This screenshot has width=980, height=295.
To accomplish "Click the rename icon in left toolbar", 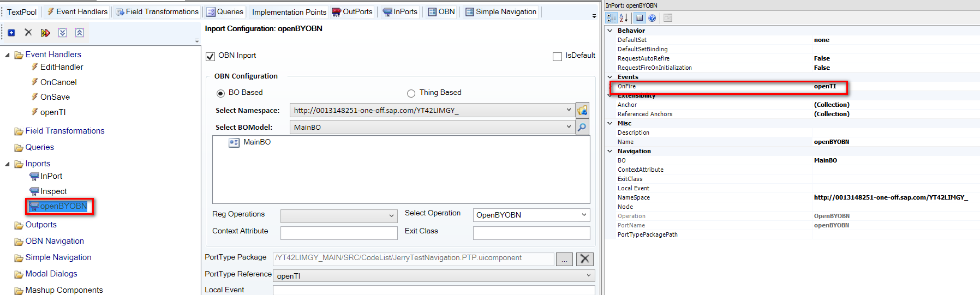I will click(45, 33).
